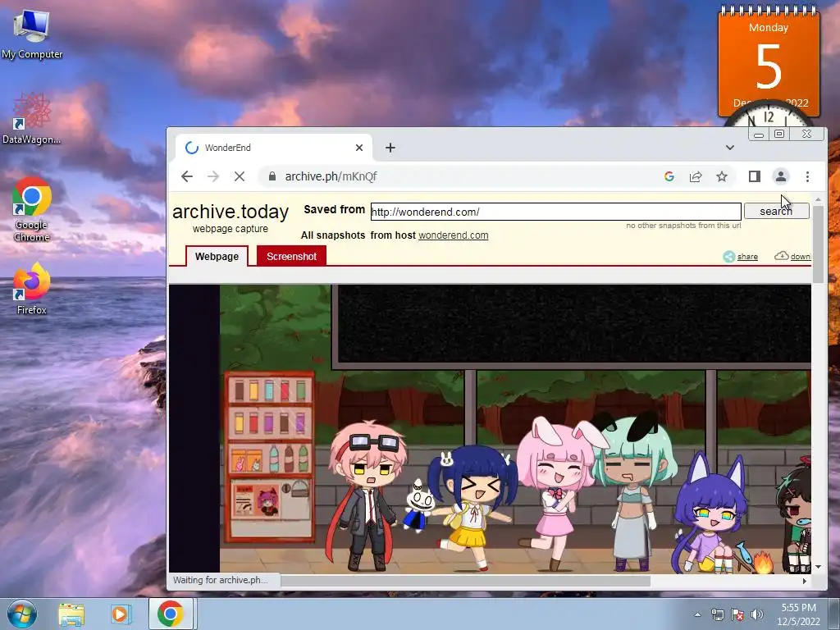The height and width of the screenshot is (630, 840).
Task: Go back to previous page in Chrome
Action: (186, 176)
